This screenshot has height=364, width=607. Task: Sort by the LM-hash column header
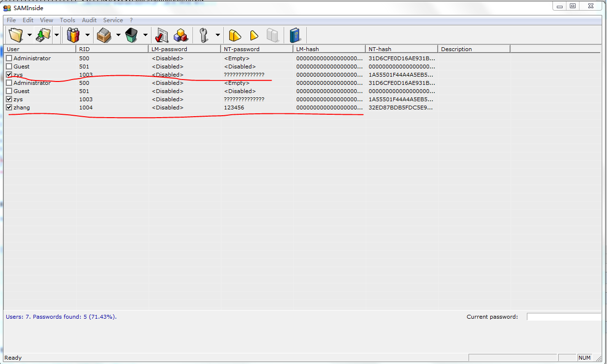click(329, 49)
